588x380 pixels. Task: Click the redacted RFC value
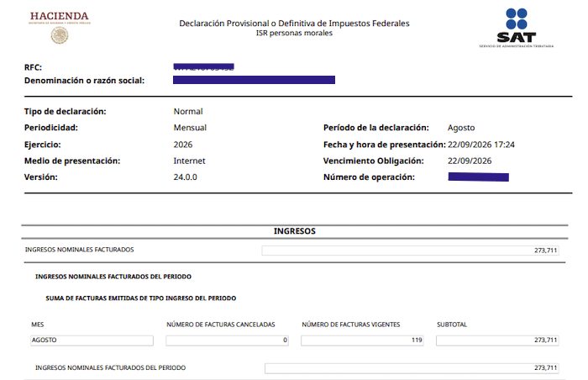[203, 67]
